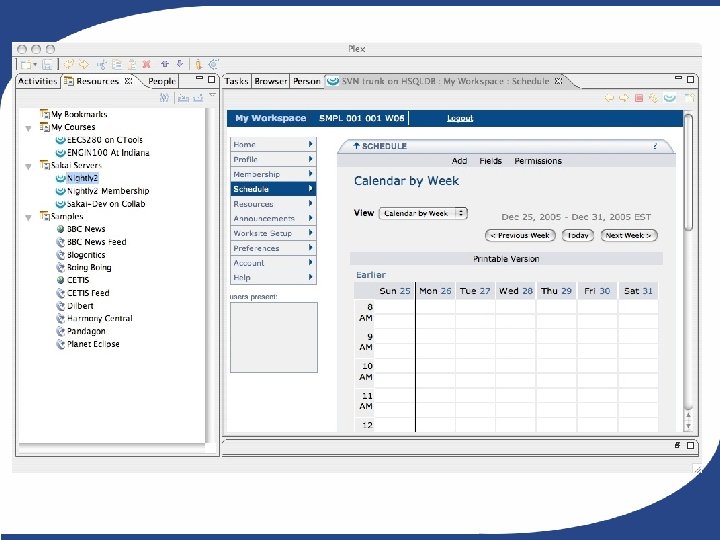Viewport: 720px width, 540px height.
Task: Open the Resources view menu triangle
Action: [212, 95]
